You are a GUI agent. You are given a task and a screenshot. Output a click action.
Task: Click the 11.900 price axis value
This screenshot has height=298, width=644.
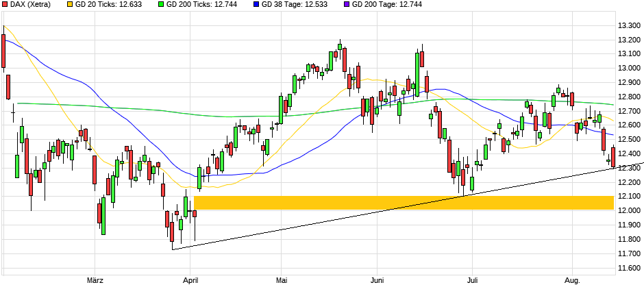point(629,225)
